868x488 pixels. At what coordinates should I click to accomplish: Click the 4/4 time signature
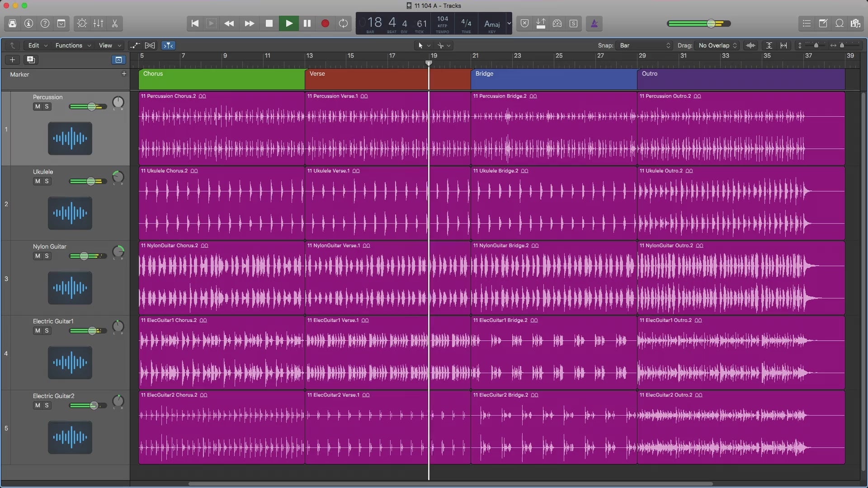coord(466,23)
